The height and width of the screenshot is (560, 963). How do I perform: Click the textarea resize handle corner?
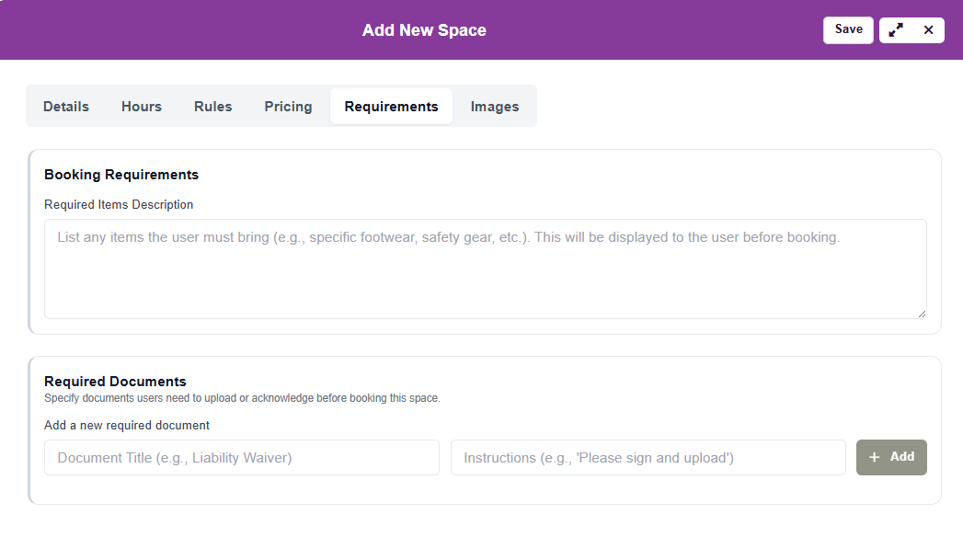[x=921, y=314]
